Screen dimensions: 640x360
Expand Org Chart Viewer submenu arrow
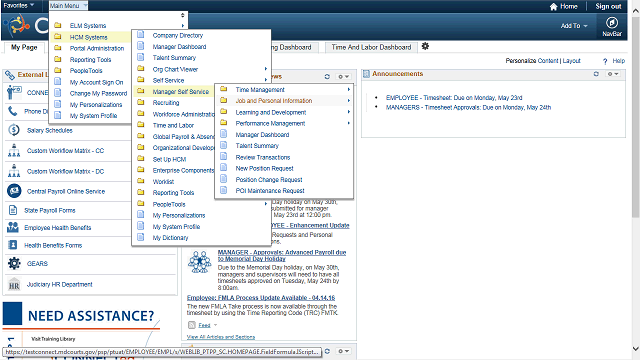pos(265,69)
